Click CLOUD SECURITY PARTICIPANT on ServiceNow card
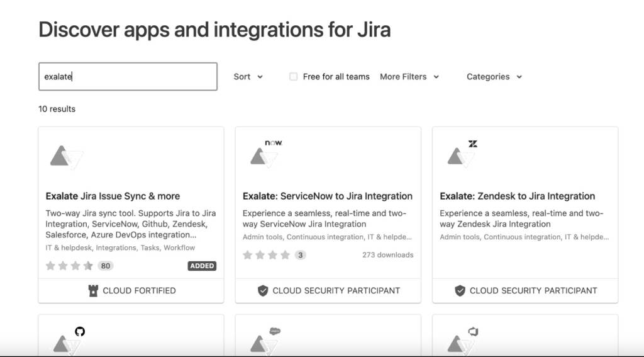The height and width of the screenshot is (357, 644). click(336, 291)
